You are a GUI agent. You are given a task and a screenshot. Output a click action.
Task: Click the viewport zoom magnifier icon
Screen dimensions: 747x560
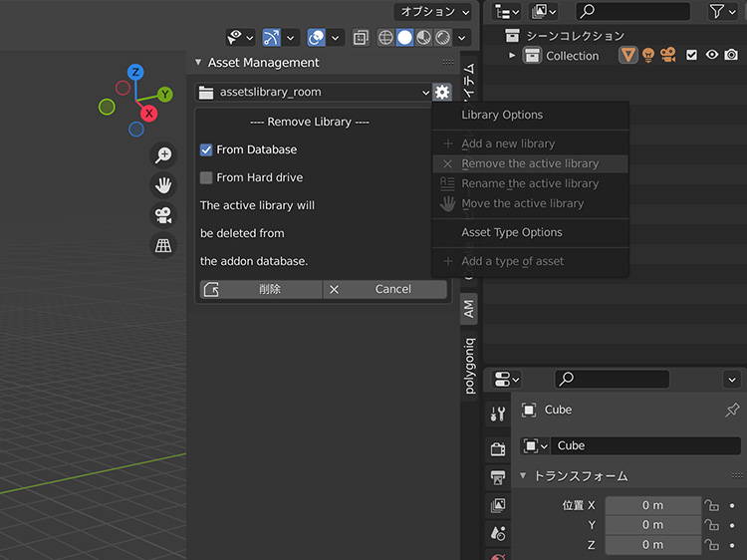(x=163, y=154)
